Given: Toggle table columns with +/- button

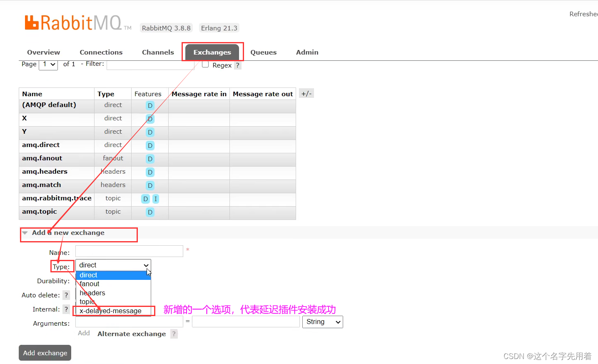Looking at the screenshot, I should [x=306, y=94].
